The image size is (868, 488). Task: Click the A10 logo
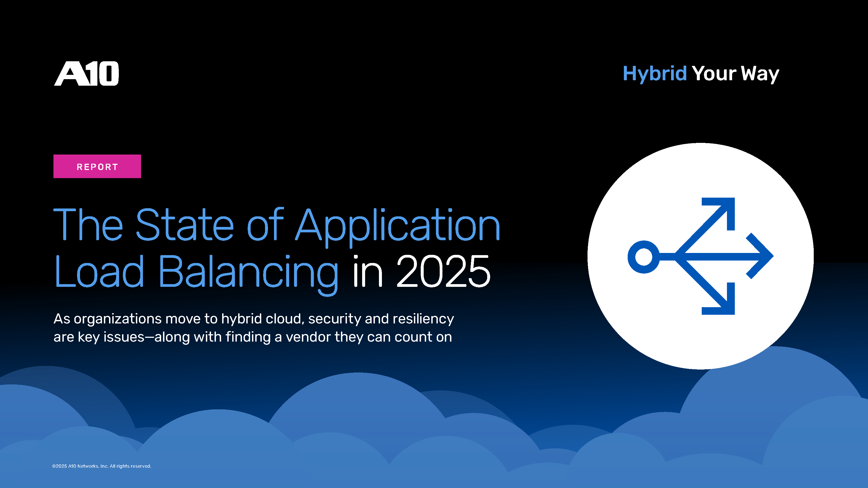(86, 73)
